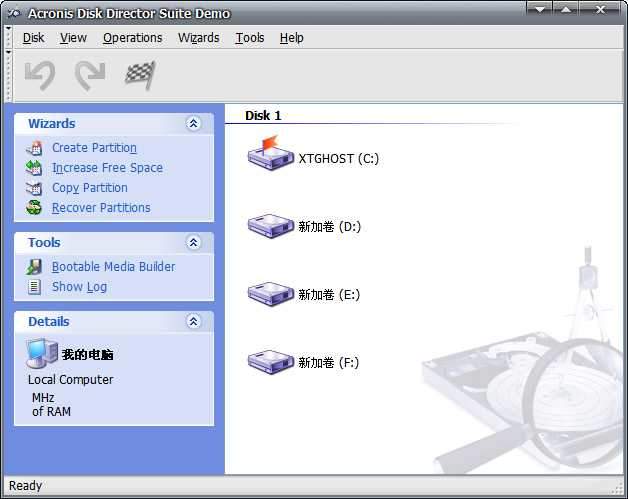Open the Disk menu
Image resolution: width=628 pixels, height=499 pixels.
pyautogui.click(x=33, y=38)
